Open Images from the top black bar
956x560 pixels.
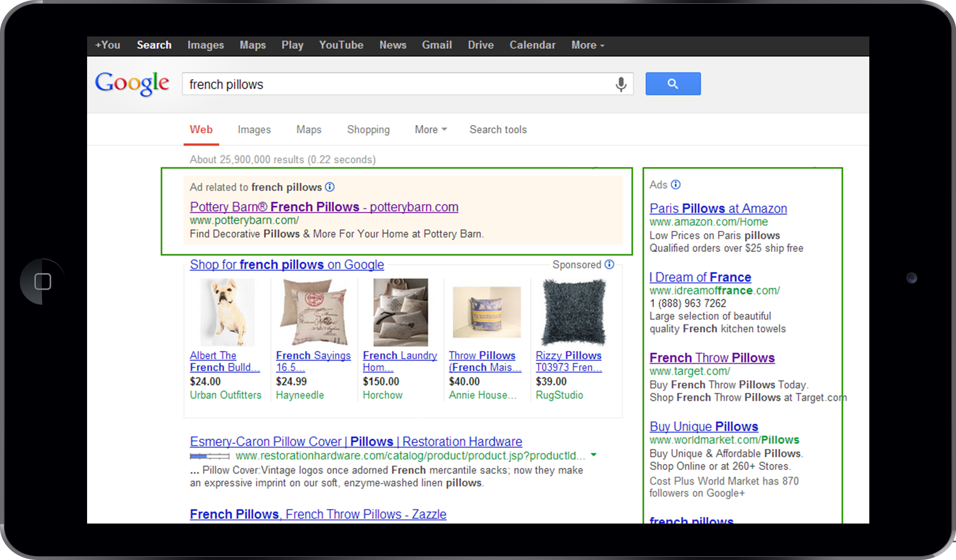click(205, 45)
